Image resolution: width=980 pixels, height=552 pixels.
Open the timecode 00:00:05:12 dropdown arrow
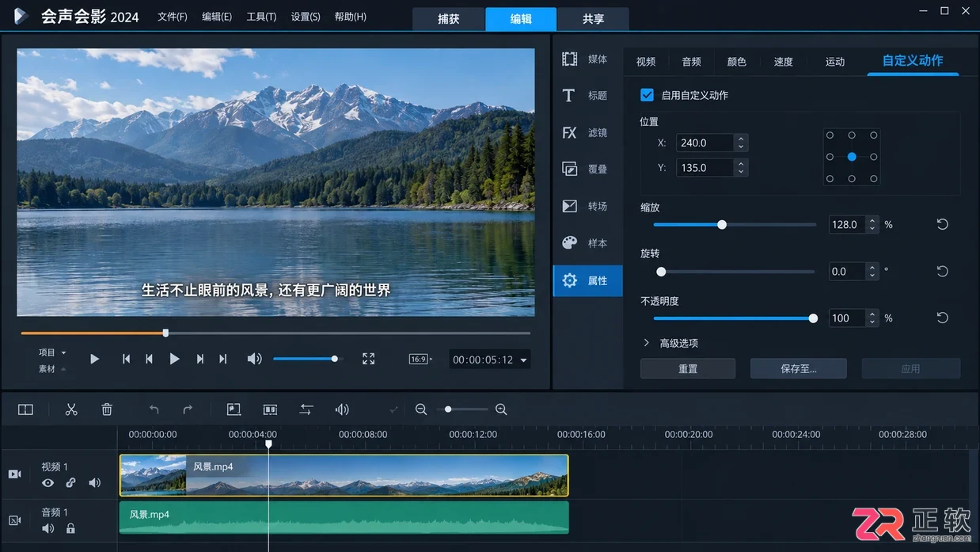tap(523, 360)
